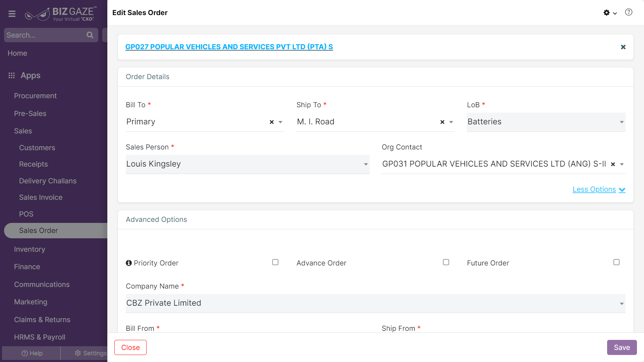644x362 pixels.
Task: Open Receipts under Sales
Action: tap(33, 164)
